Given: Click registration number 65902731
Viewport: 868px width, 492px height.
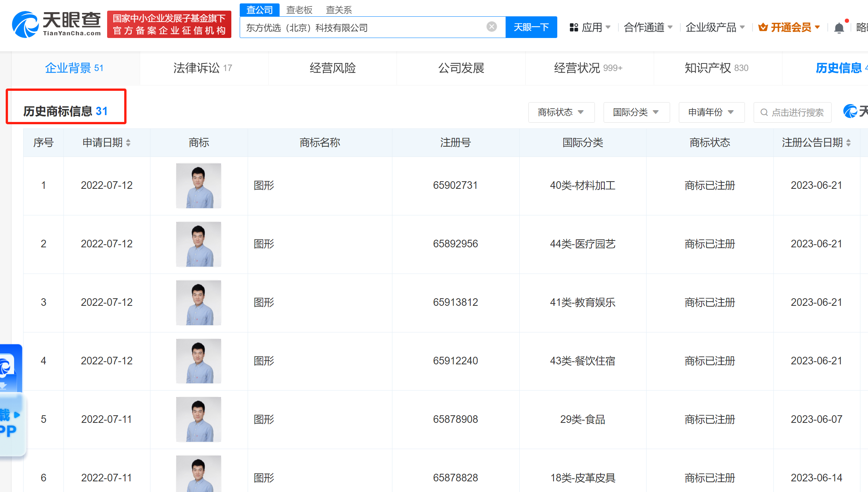Looking at the screenshot, I should [x=455, y=185].
